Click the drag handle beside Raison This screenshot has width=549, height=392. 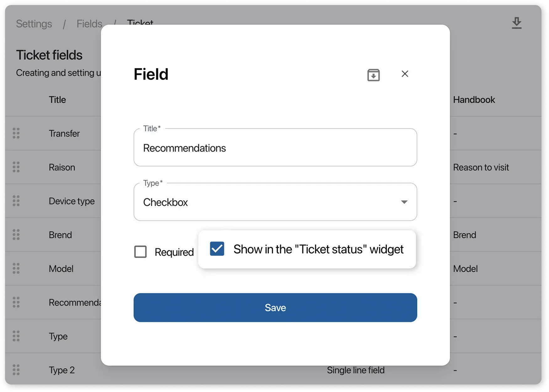coord(16,167)
